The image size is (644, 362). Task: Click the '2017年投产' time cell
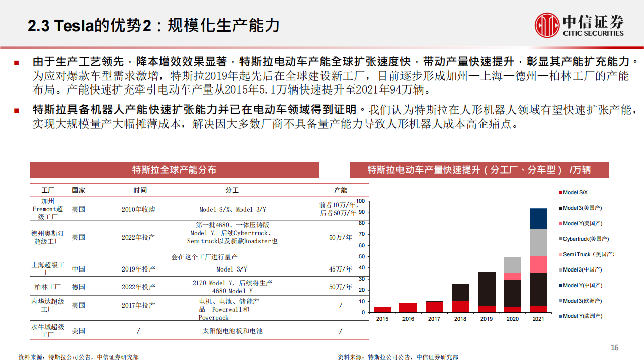pyautogui.click(x=138, y=305)
